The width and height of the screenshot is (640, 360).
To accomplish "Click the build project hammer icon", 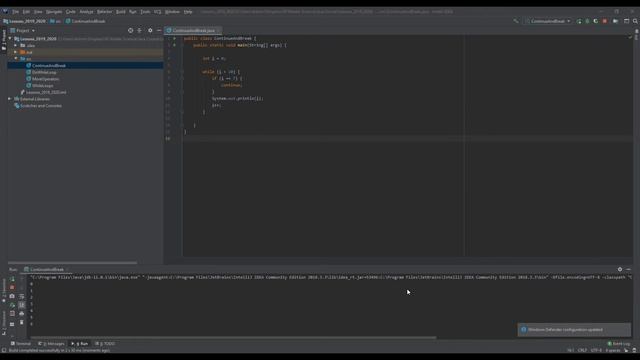I will coord(516,21).
